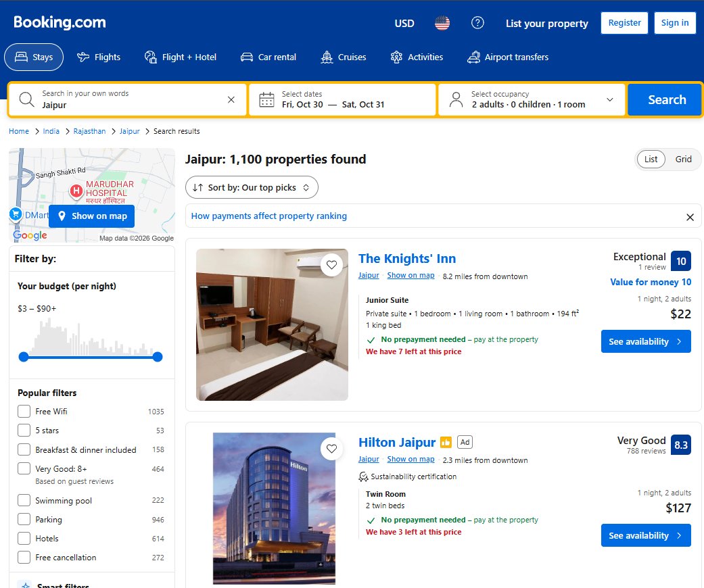Click the destination search field with Jaipur
The width and height of the screenshot is (704, 588).
coord(128,99)
